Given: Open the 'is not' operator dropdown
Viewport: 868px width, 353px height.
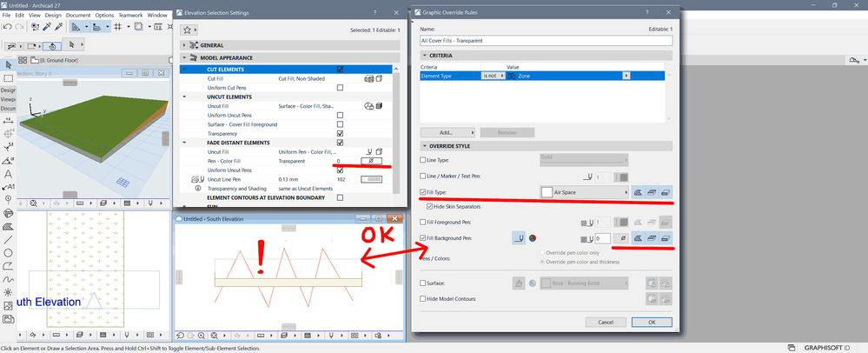Looking at the screenshot, I should [494, 76].
